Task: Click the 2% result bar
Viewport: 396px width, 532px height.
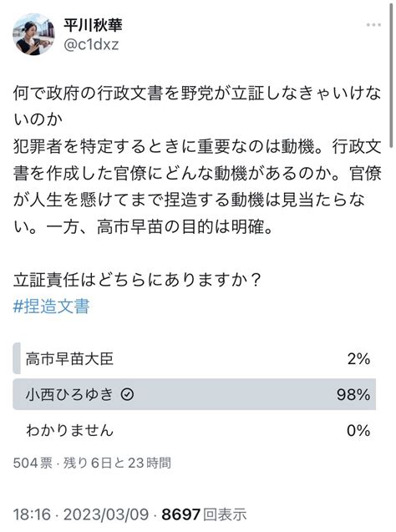Action: [x=17, y=358]
